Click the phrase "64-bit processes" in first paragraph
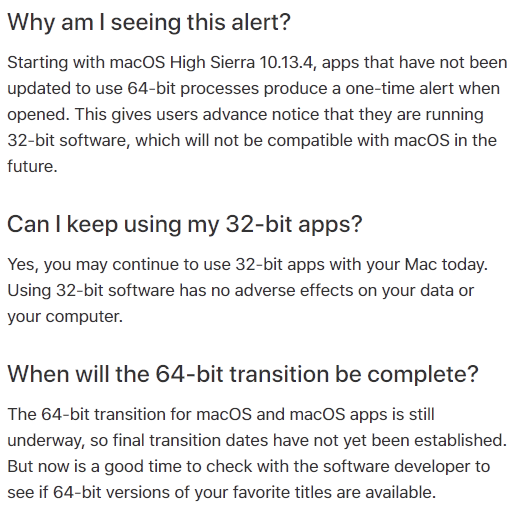 [193, 89]
